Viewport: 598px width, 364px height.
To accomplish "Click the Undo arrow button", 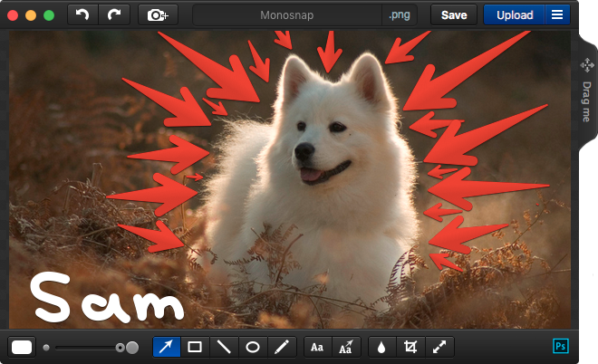I will point(82,14).
